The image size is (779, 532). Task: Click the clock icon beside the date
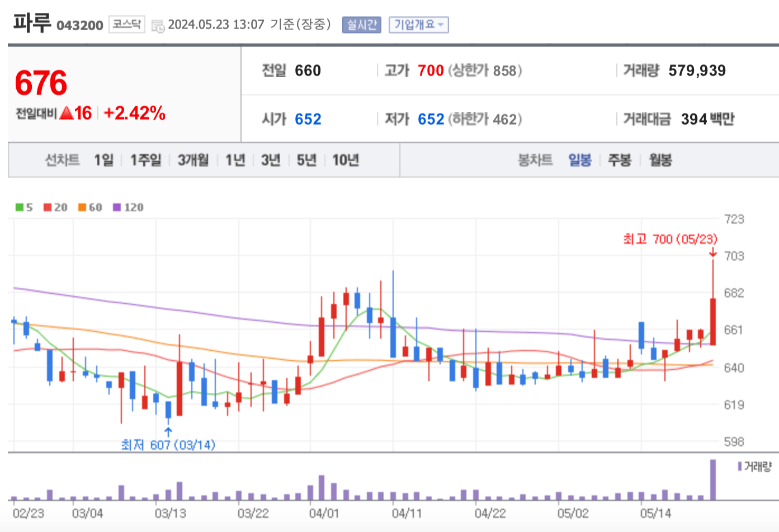(x=158, y=26)
